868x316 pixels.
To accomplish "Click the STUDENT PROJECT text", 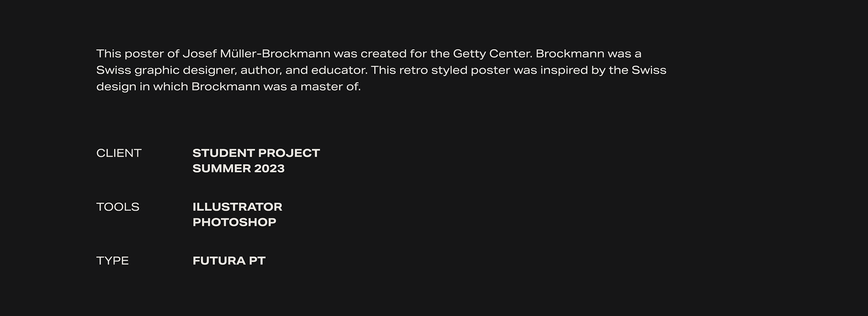I will tap(256, 153).
